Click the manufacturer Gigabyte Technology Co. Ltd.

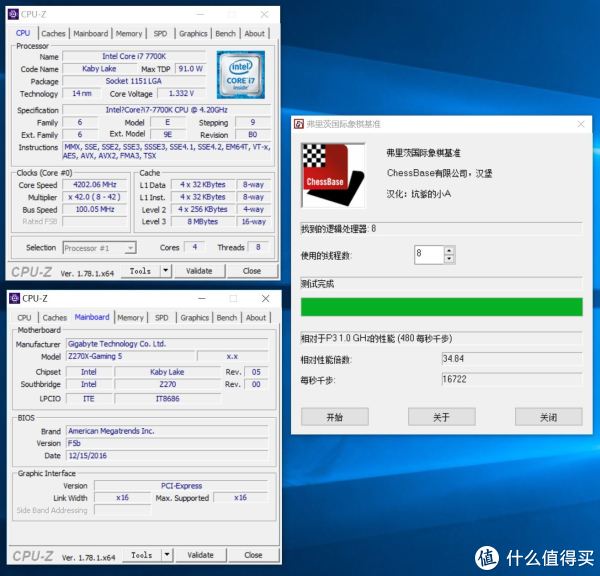click(167, 344)
